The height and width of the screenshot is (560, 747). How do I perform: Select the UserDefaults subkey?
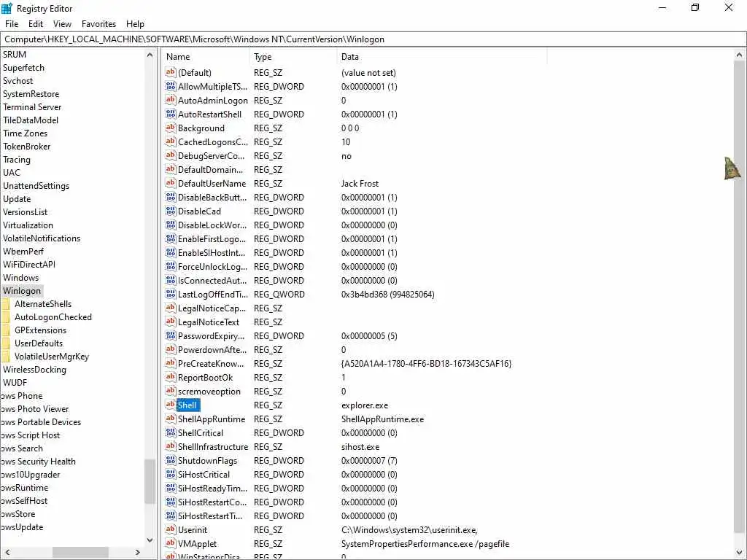[x=39, y=343]
